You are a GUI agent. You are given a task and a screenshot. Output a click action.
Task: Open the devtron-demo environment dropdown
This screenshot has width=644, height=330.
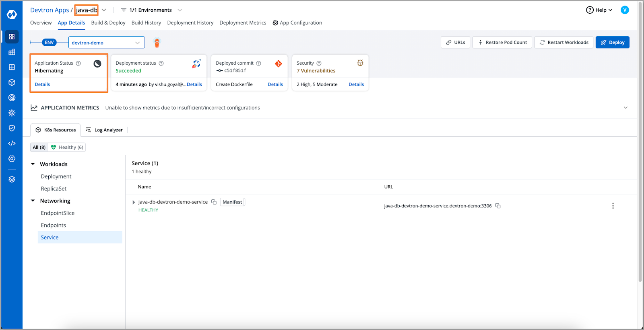pyautogui.click(x=107, y=43)
